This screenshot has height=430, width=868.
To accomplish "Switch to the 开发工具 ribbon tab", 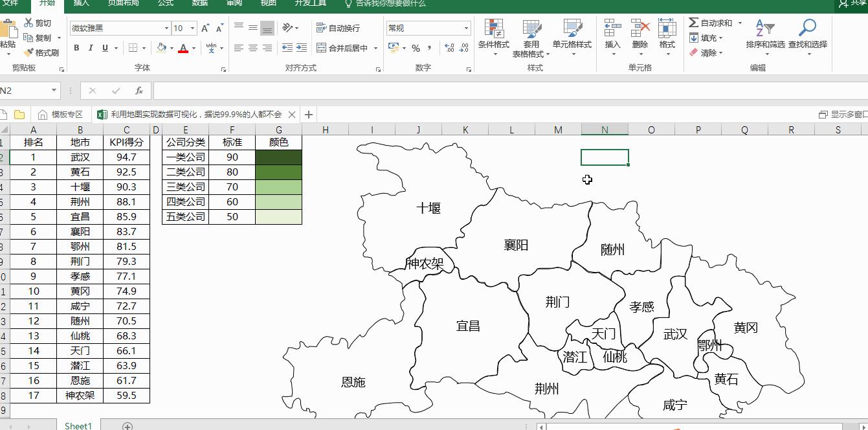I will (x=309, y=4).
